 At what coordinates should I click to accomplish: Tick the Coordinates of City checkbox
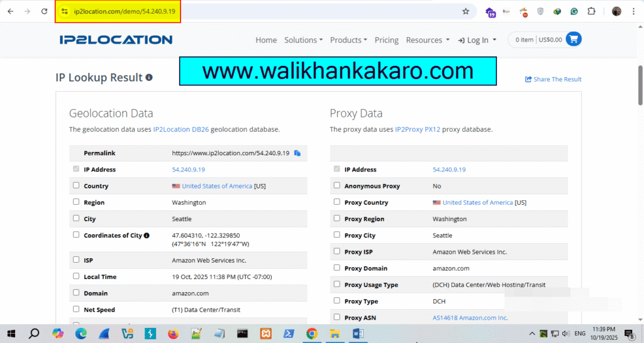76,235
